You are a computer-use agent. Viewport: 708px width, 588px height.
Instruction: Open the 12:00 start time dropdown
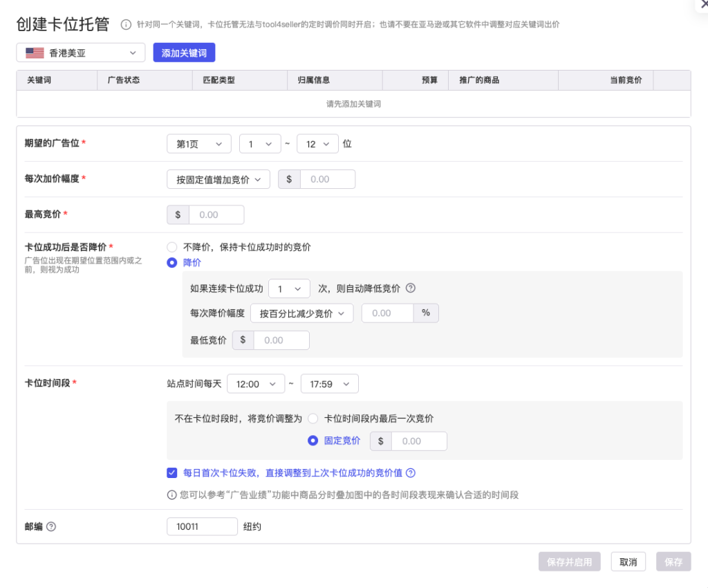click(256, 384)
